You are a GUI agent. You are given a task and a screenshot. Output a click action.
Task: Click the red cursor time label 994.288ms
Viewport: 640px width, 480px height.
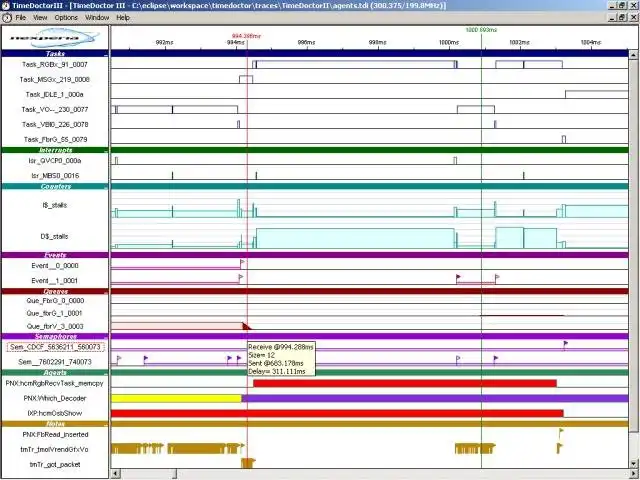[x=246, y=36]
